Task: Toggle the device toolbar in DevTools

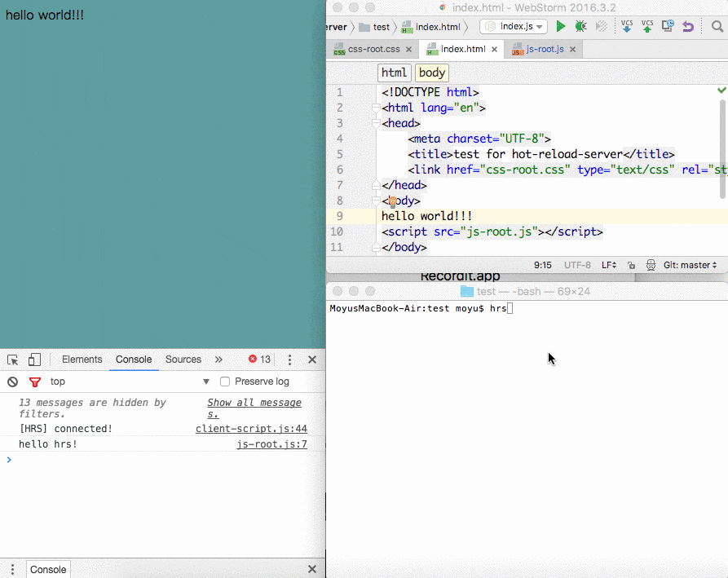Action: [x=34, y=360]
